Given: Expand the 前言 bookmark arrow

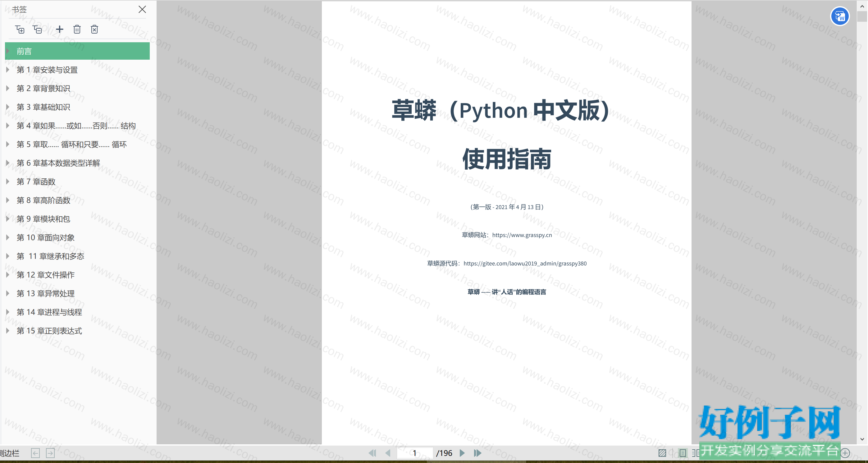Looking at the screenshot, I should click(7, 51).
